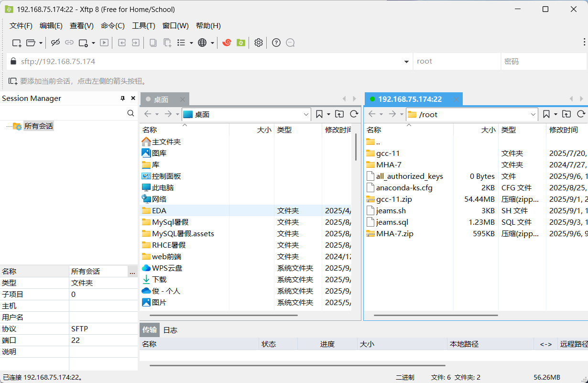
Task: Expand the local 桌面 path dropdown
Action: point(306,114)
